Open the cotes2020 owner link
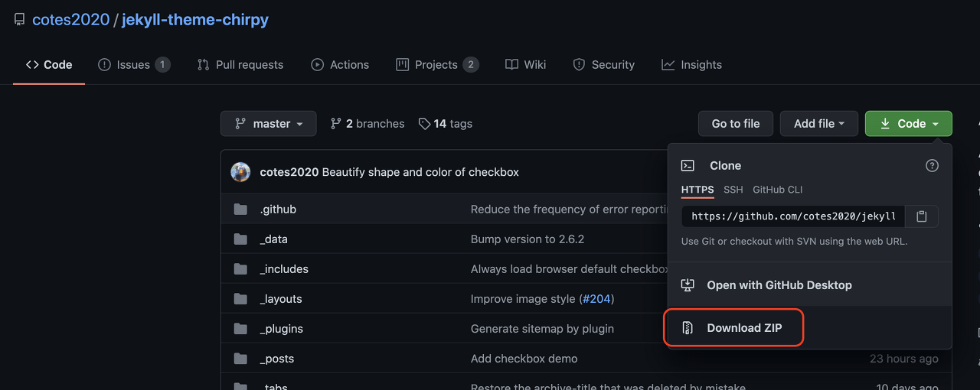Screen dimensions: 980x390 pos(70,19)
